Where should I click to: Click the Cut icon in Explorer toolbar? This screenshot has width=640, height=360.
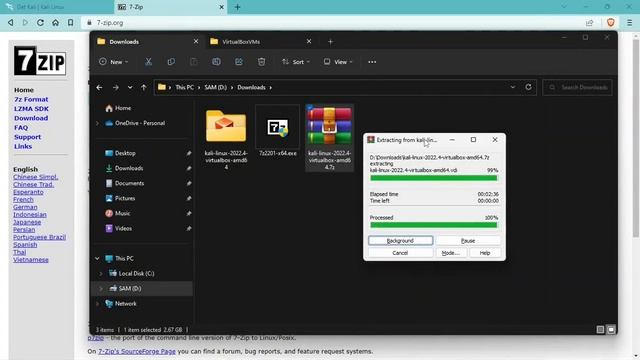[149, 62]
